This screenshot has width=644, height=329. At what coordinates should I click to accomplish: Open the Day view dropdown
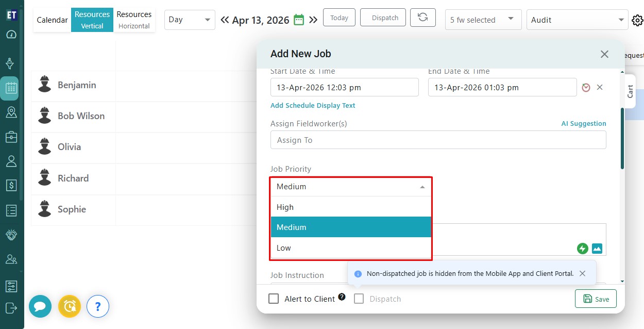190,20
